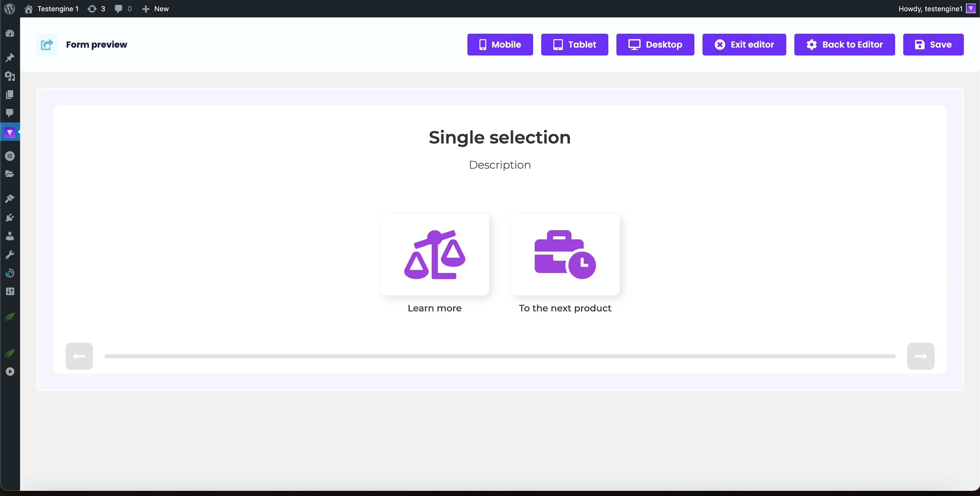The image size is (980, 496).
Task: Open Posts via the pushpin icon
Action: pos(10,57)
